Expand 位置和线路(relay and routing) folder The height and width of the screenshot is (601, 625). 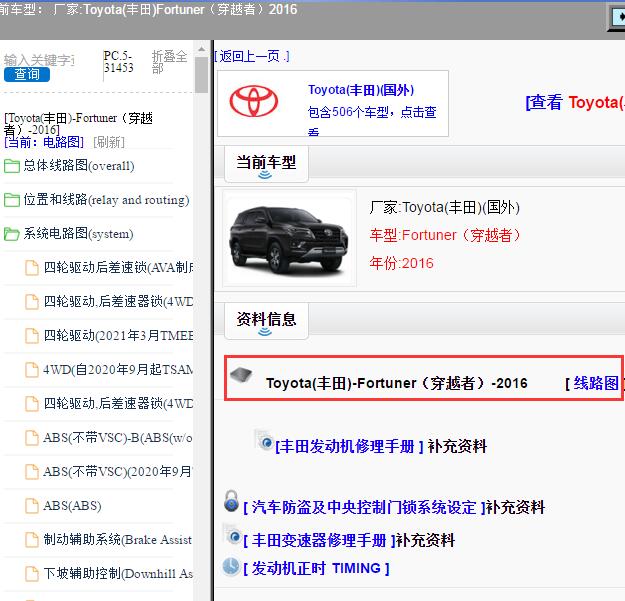(x=106, y=200)
